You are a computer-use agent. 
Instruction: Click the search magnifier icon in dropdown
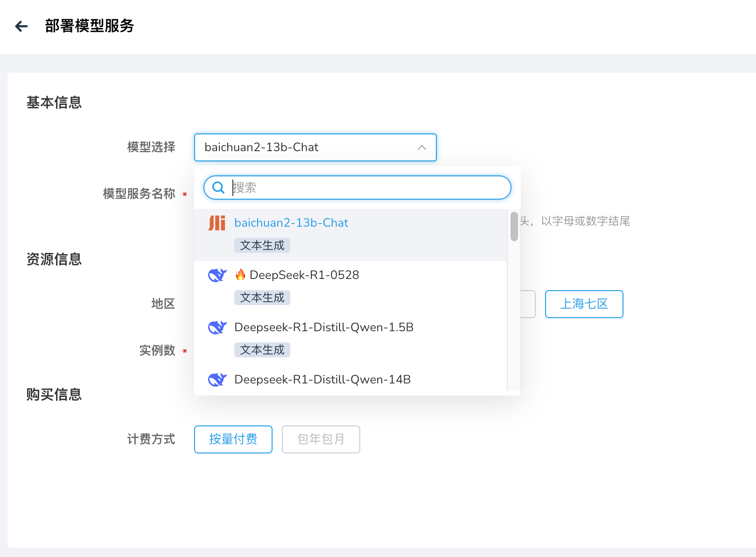pyautogui.click(x=218, y=188)
